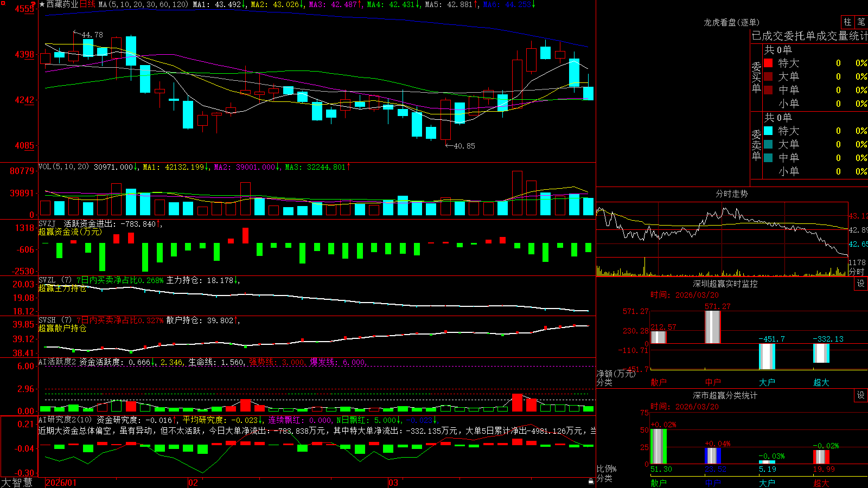
Task: Switch to the 笔 (tick) view tab
Action: 861,22
